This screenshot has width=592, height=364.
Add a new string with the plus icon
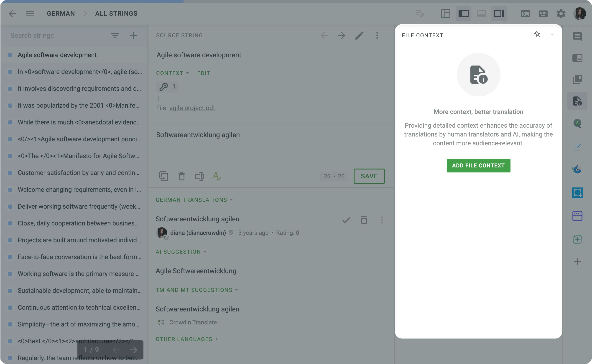pos(133,35)
